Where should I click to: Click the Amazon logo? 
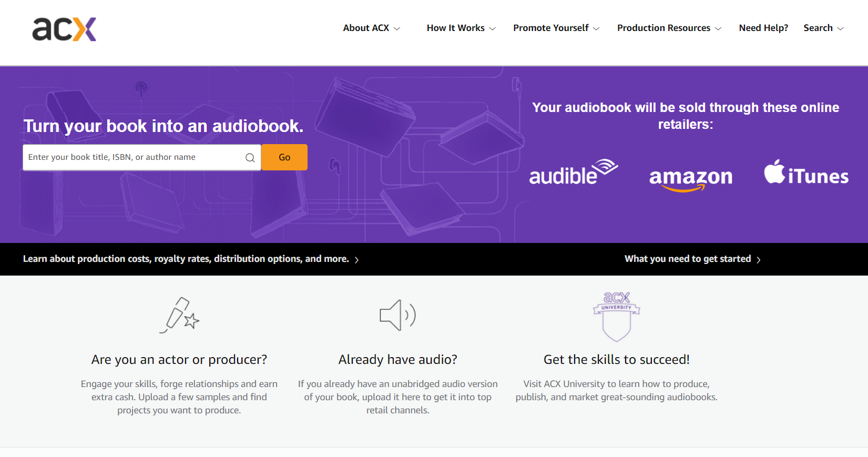690,178
